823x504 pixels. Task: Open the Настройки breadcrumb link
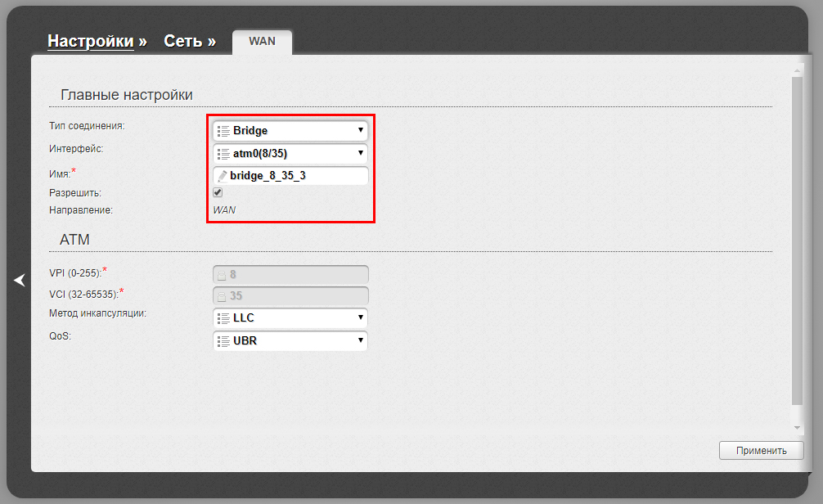(x=91, y=41)
